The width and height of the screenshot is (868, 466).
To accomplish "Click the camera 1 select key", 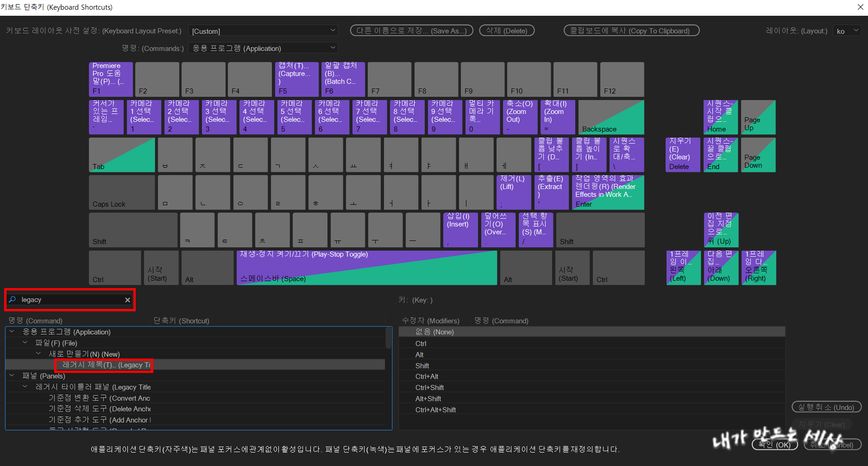I will [x=144, y=117].
